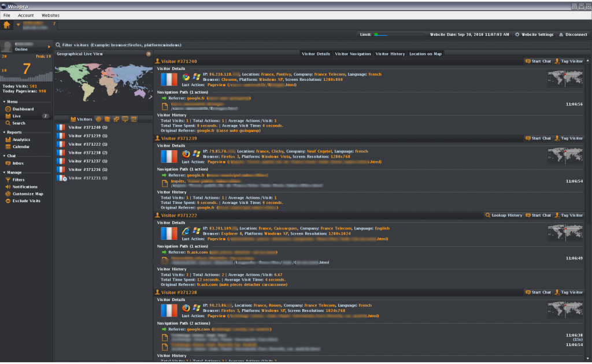This screenshot has height=364, width=592.
Task: Click the Limit usage progress bar
Action: tap(399, 35)
